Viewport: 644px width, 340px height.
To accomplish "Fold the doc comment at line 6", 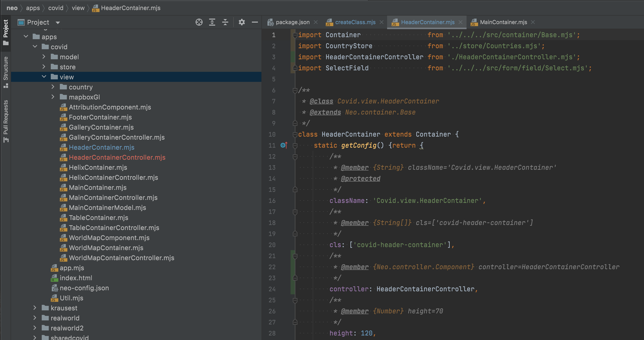I will [295, 90].
